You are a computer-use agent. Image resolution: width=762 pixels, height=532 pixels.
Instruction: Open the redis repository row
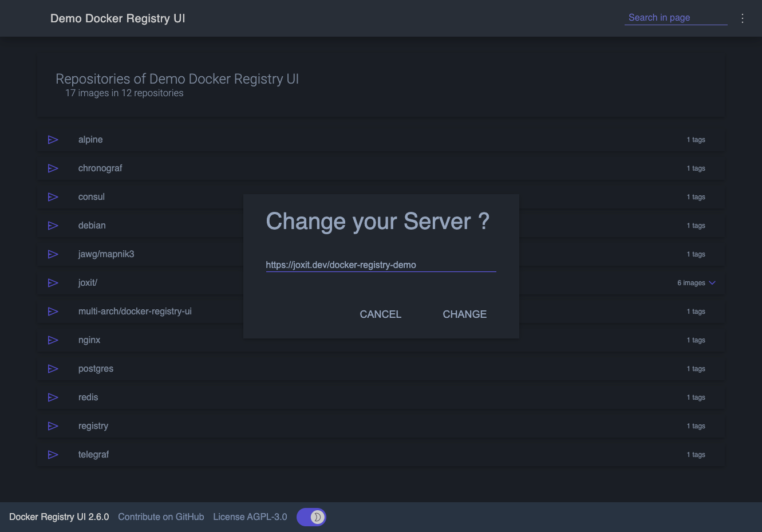tap(381, 397)
